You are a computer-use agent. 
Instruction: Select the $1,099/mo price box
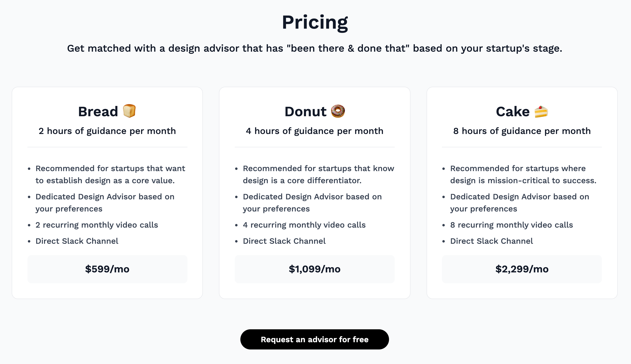(314, 269)
